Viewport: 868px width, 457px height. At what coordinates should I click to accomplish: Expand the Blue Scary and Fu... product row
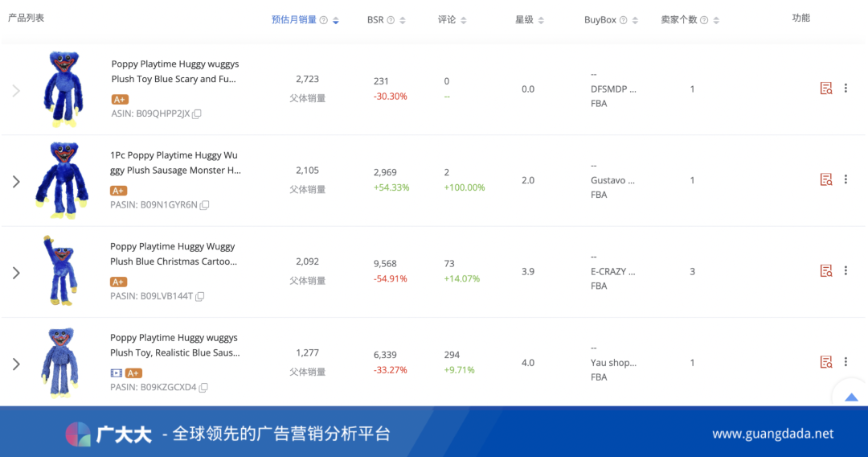point(17,91)
